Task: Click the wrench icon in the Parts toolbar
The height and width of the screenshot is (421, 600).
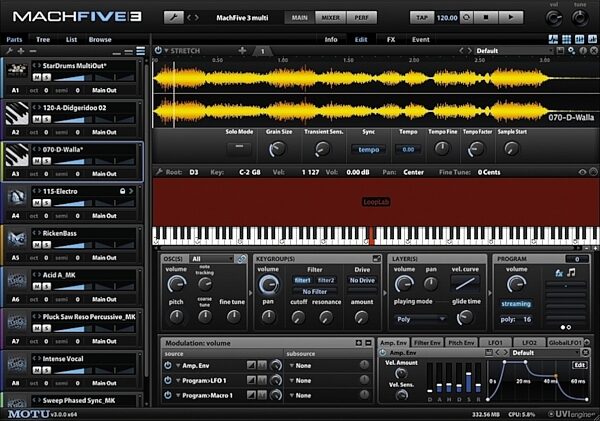Action: 10,51
